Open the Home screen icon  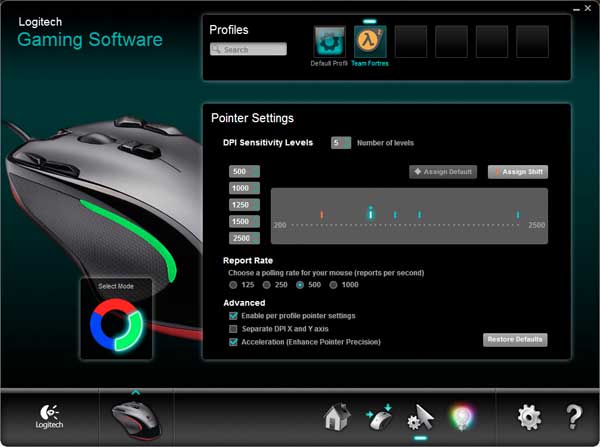(337, 417)
